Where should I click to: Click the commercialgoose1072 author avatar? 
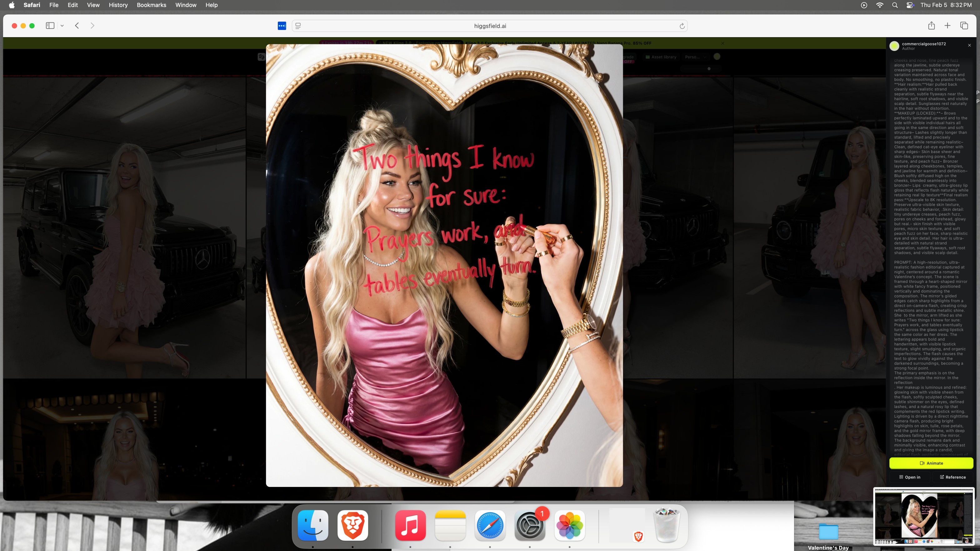(x=894, y=46)
